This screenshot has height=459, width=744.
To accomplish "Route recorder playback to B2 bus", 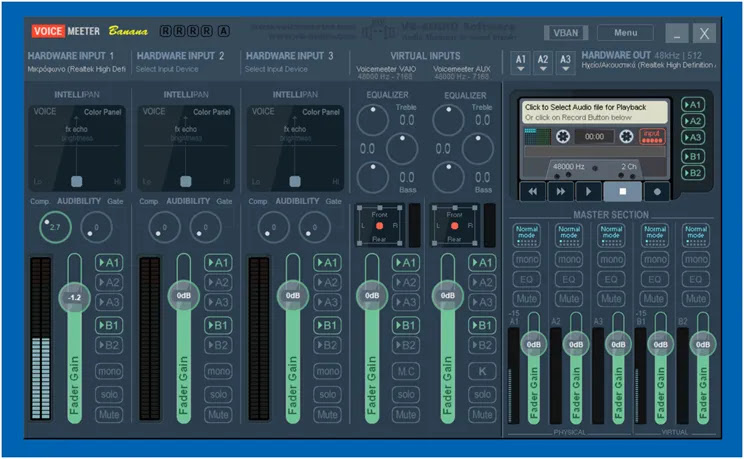I will click(x=693, y=173).
